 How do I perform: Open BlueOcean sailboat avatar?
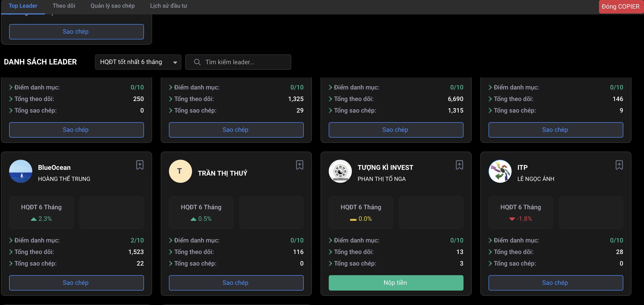click(x=21, y=171)
